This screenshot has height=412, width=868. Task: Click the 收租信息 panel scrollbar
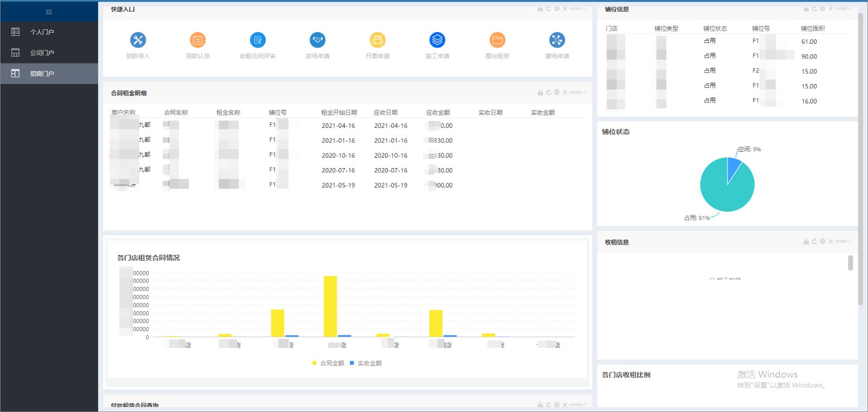(850, 263)
